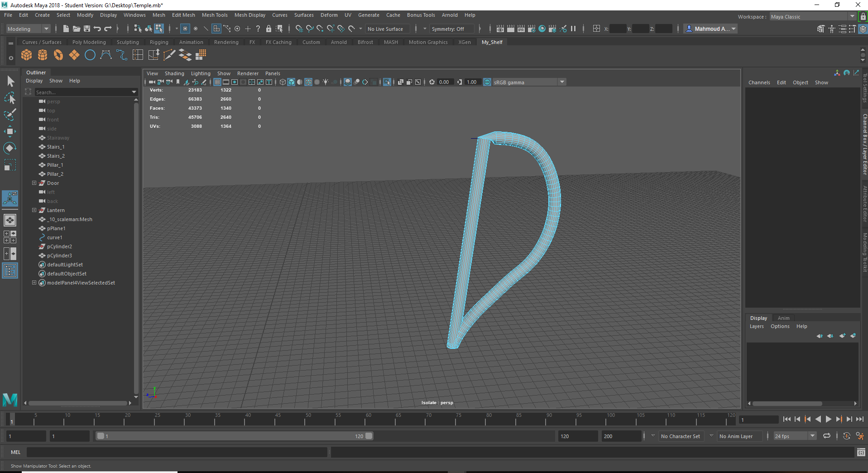Open the 24 fps frame rate dropdown
The image size is (868, 473).
[795, 436]
